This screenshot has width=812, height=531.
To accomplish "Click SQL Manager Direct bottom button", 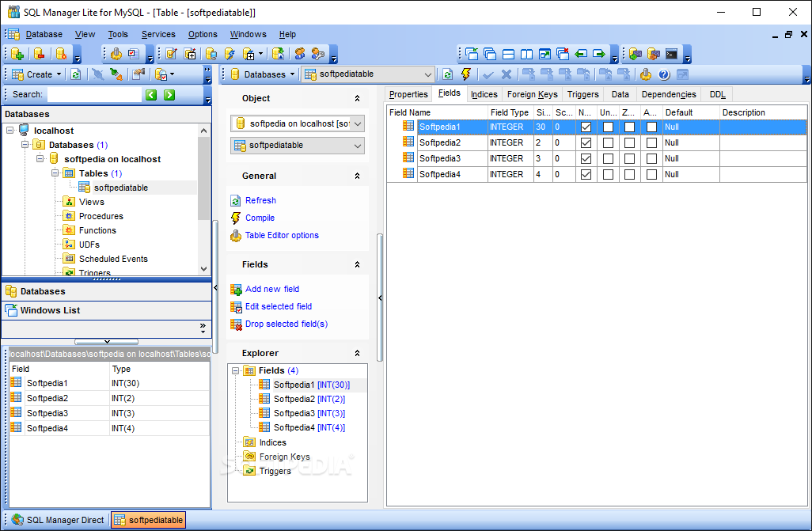I will tap(58, 520).
